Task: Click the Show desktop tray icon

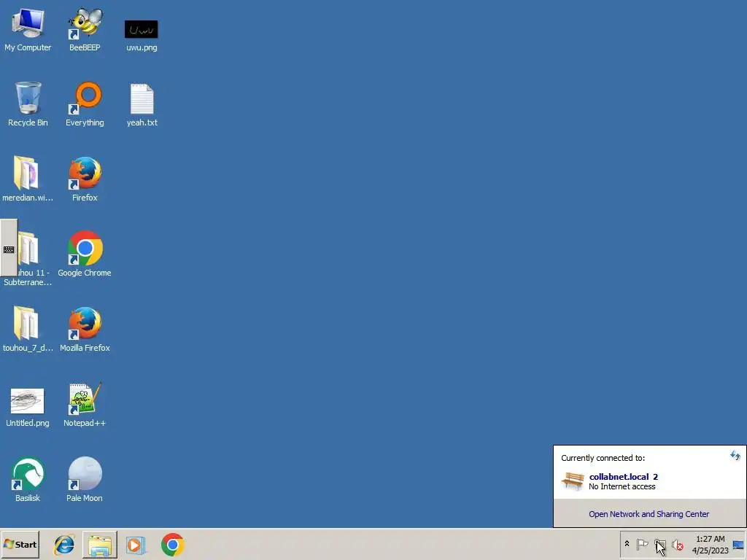Action: (x=738, y=544)
